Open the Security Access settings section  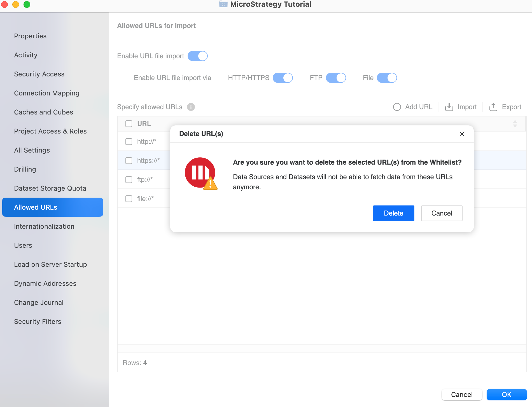39,74
